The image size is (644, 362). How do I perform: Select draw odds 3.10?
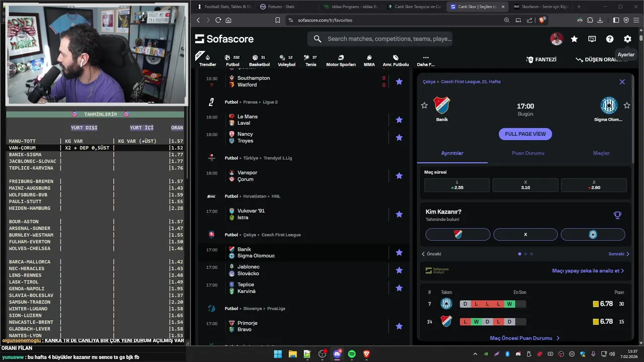tap(525, 185)
